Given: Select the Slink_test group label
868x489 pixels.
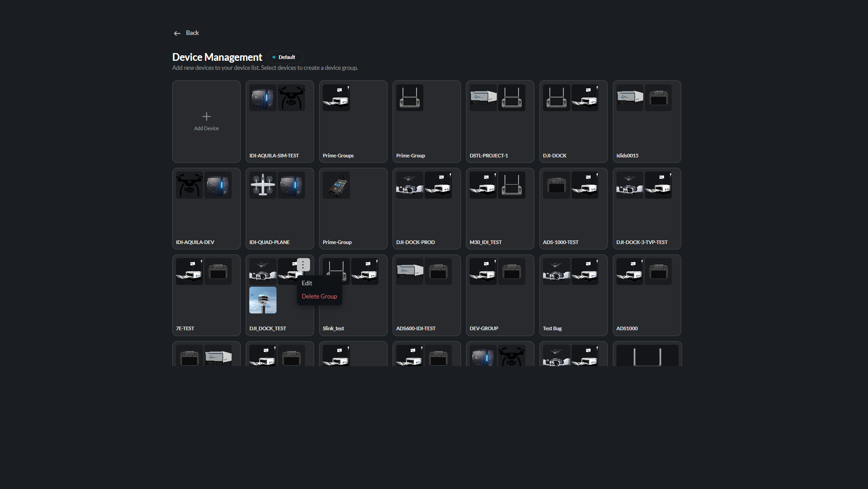Looking at the screenshot, I should tap(333, 328).
